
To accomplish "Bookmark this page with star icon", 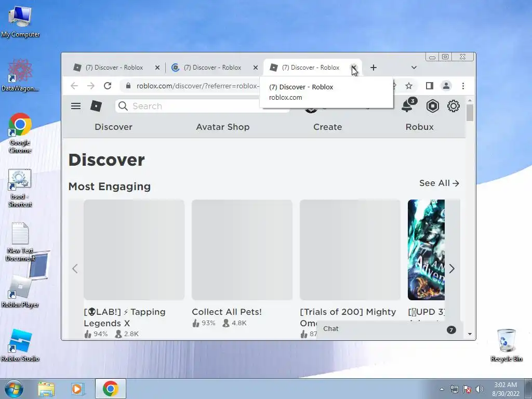I will tap(409, 86).
